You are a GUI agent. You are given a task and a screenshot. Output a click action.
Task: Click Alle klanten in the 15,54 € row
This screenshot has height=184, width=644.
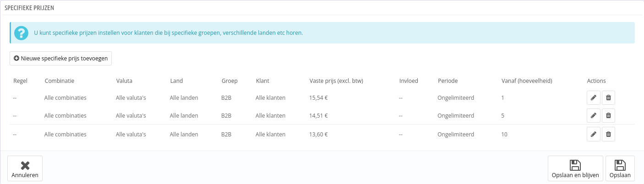(271, 97)
